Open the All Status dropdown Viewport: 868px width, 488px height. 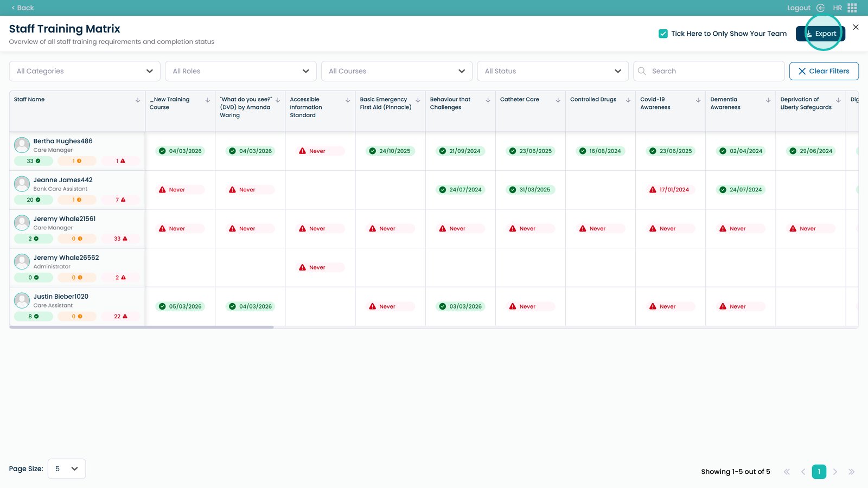[x=552, y=71]
